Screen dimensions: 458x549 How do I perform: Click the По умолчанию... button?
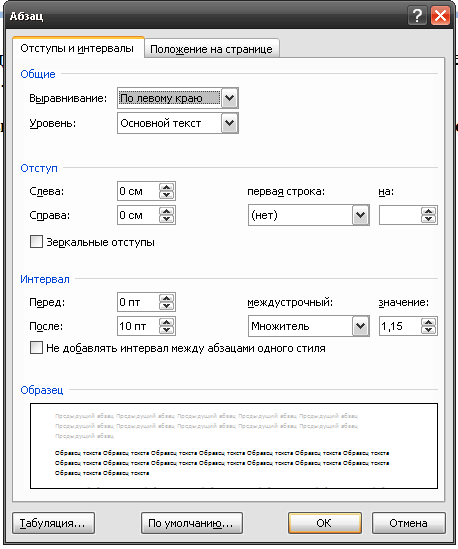[x=192, y=523]
